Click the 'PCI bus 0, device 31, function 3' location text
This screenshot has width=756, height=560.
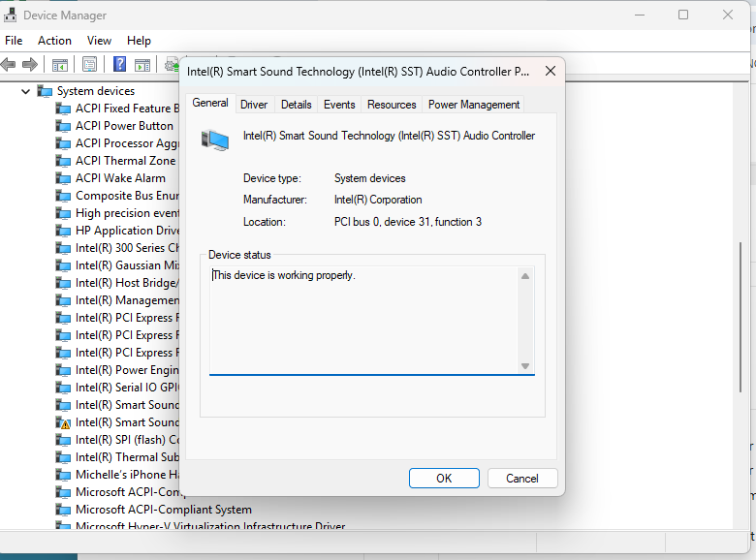tap(408, 222)
